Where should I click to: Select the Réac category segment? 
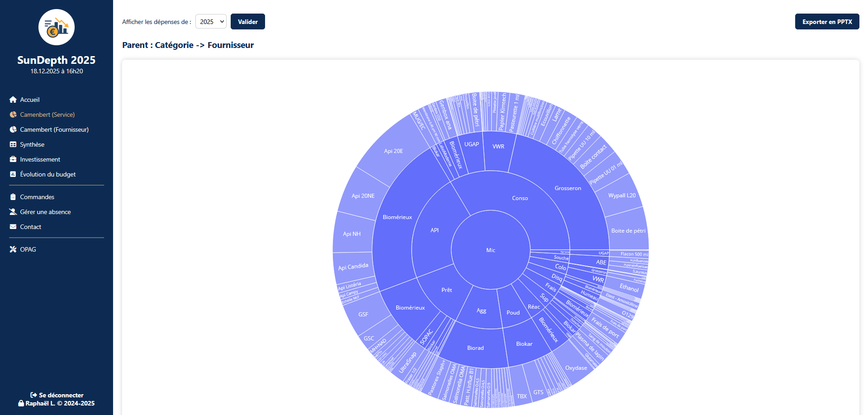click(534, 307)
